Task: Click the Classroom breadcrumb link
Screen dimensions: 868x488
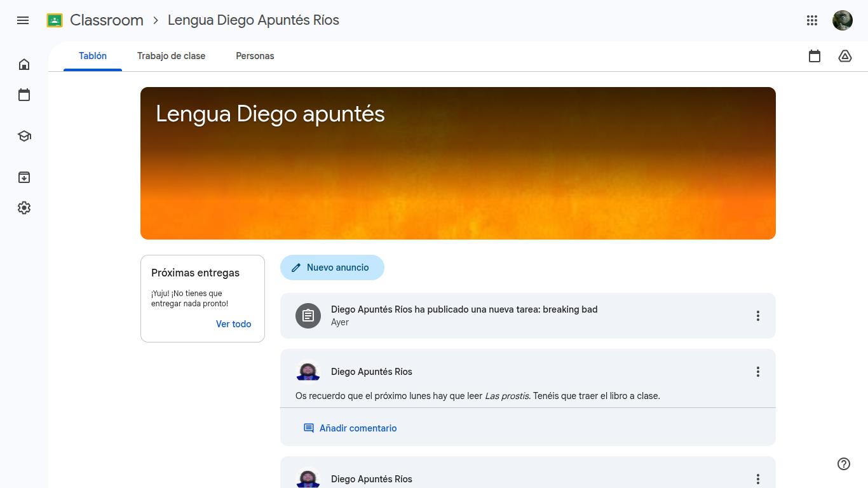Action: pyautogui.click(x=107, y=20)
